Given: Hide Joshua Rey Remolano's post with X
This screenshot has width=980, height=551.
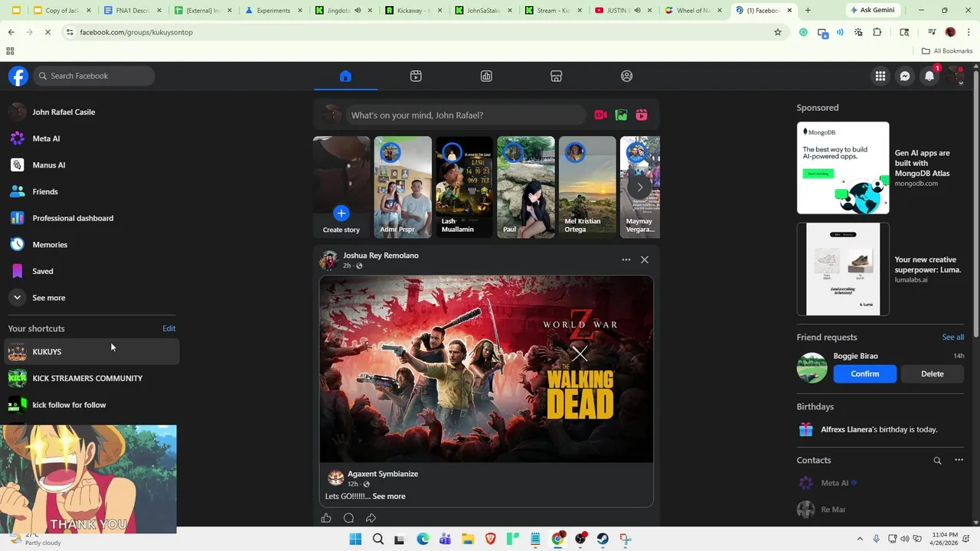Looking at the screenshot, I should pyautogui.click(x=645, y=259).
